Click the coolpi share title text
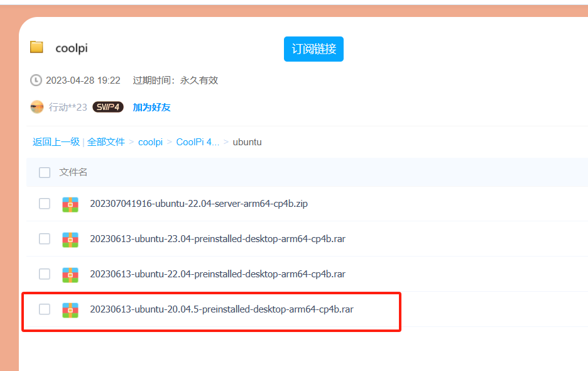Screen dimensions: 588x371 [x=72, y=48]
